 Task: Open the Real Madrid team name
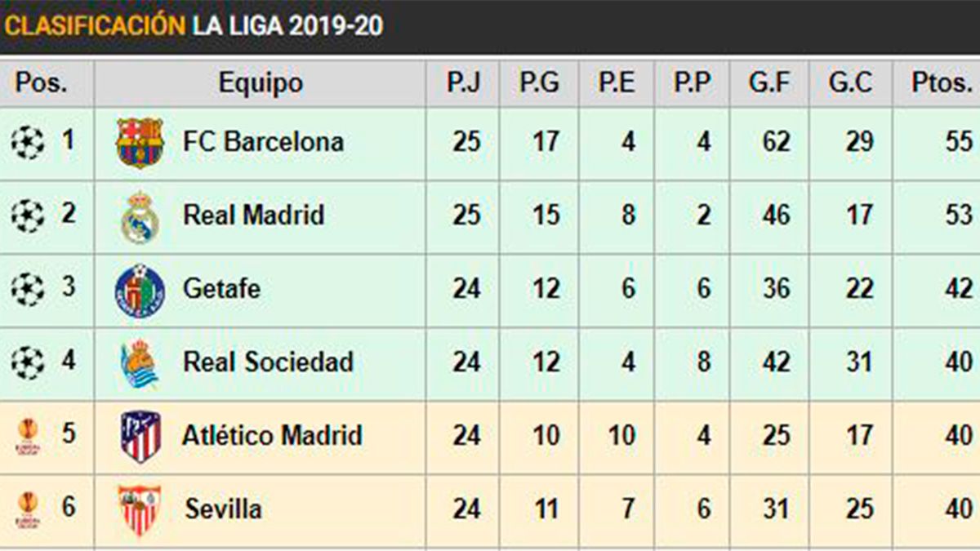[253, 216]
